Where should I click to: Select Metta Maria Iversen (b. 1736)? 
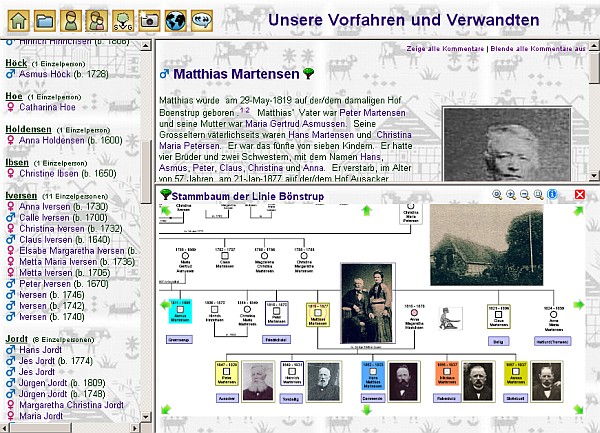point(77,262)
